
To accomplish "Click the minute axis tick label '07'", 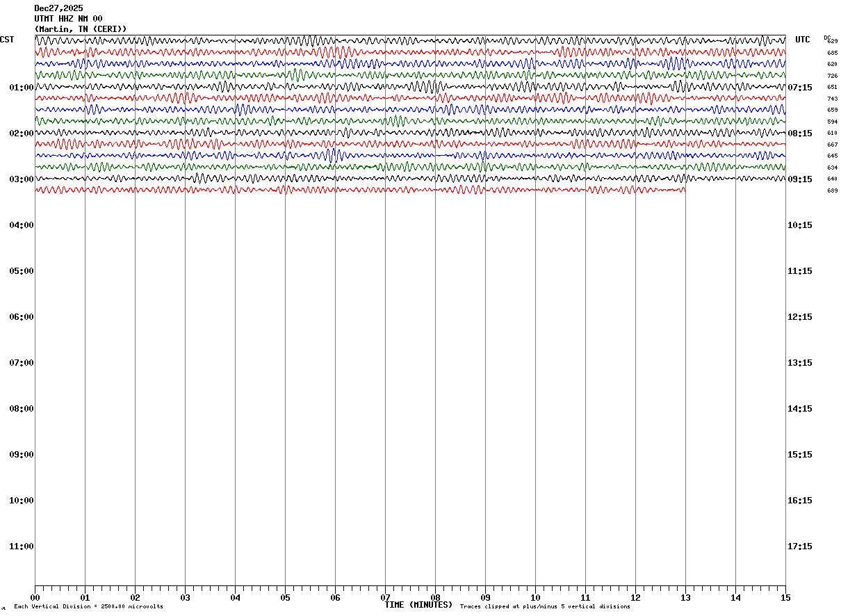I will tap(385, 598).
